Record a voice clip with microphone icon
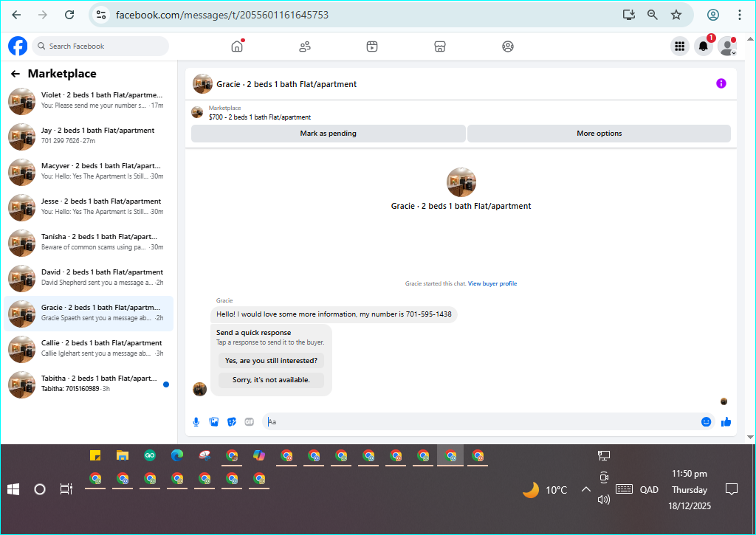Image resolution: width=756 pixels, height=535 pixels. pos(196,422)
